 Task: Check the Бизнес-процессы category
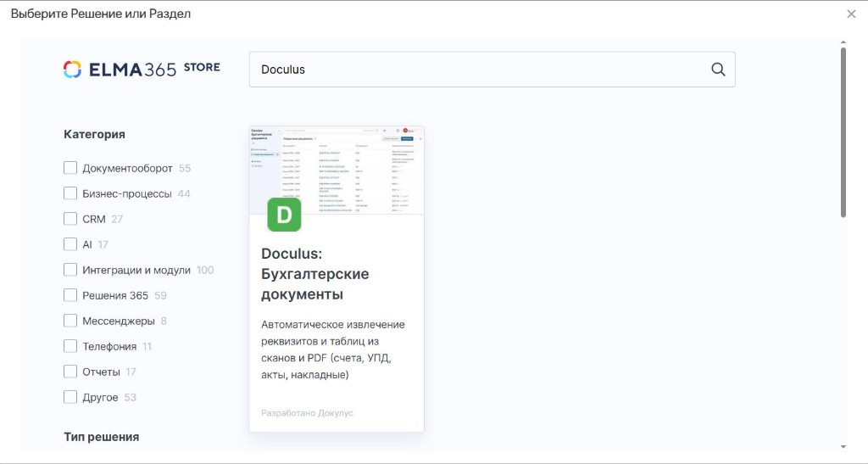click(x=70, y=193)
